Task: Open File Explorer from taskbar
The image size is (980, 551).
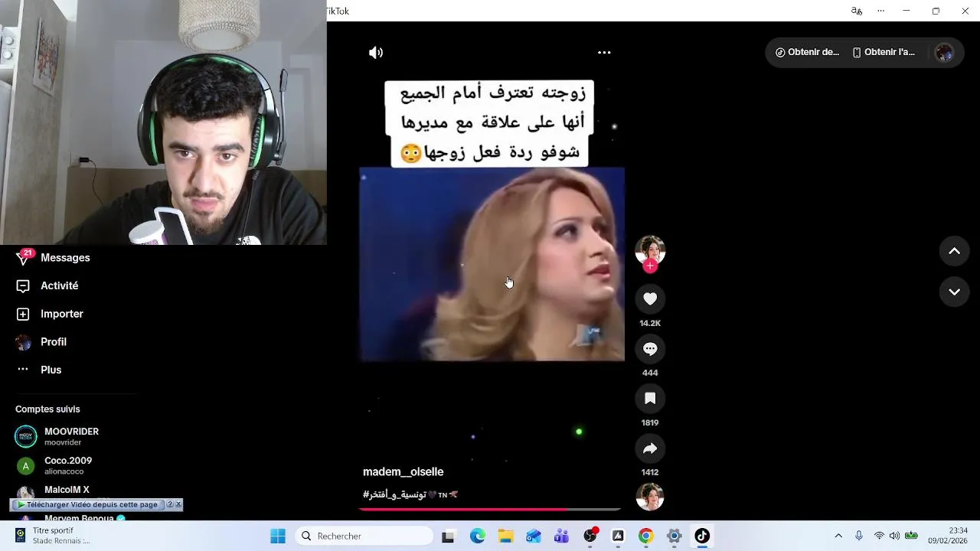Action: tap(505, 536)
